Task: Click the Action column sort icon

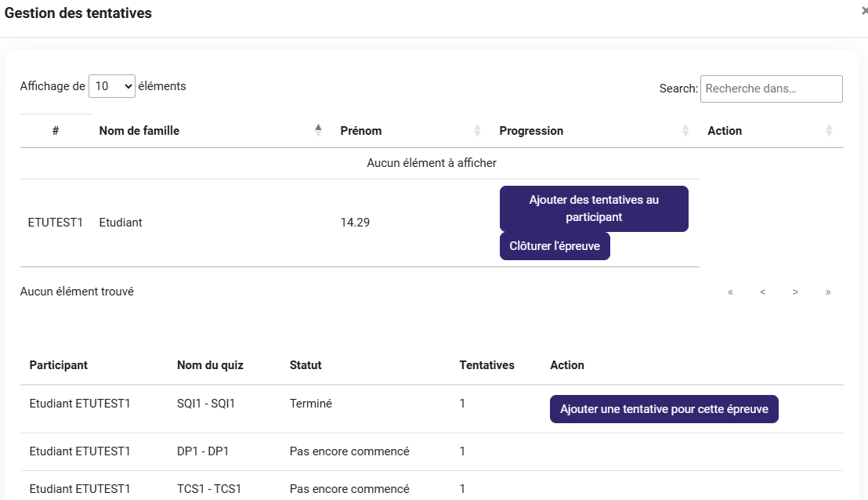Action: [829, 131]
